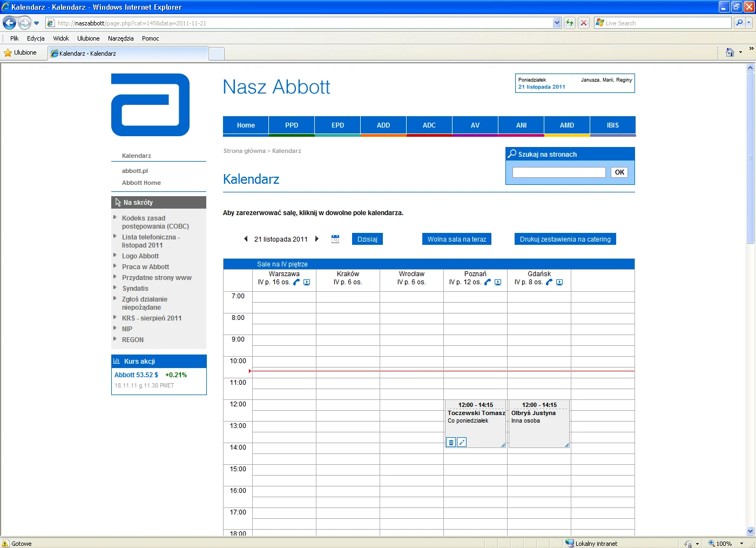Open Zgłoś działanie niepożądane link
This screenshot has width=756, height=548.
click(x=145, y=303)
